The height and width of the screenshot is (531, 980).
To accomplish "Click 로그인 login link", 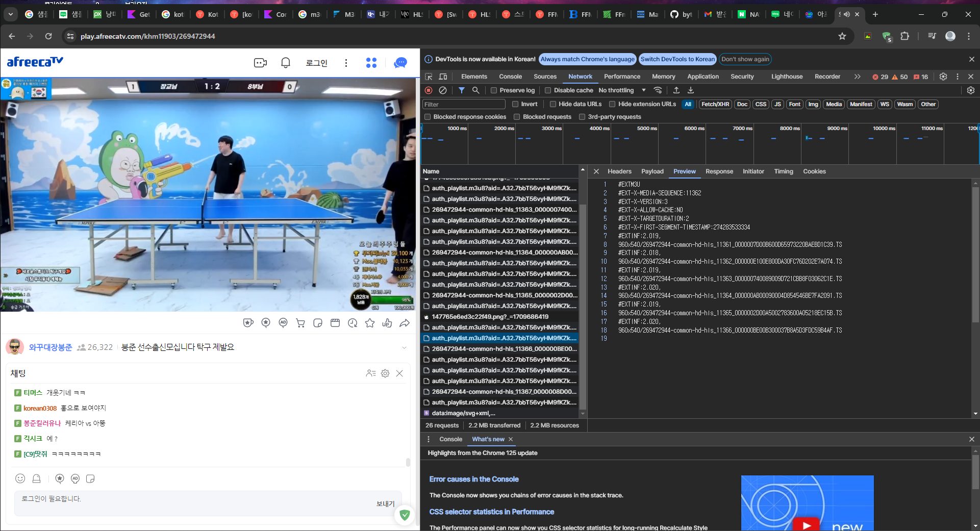I will [316, 63].
